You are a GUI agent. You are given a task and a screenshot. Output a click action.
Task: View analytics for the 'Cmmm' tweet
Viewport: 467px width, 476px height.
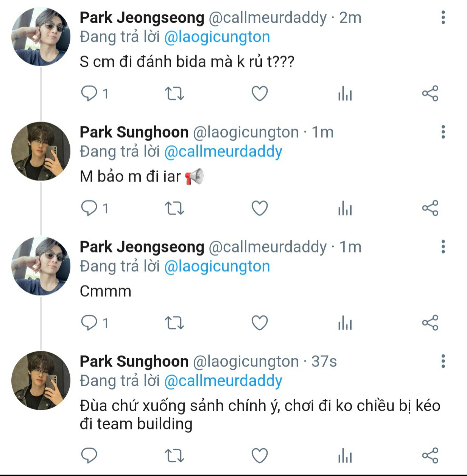[345, 323]
